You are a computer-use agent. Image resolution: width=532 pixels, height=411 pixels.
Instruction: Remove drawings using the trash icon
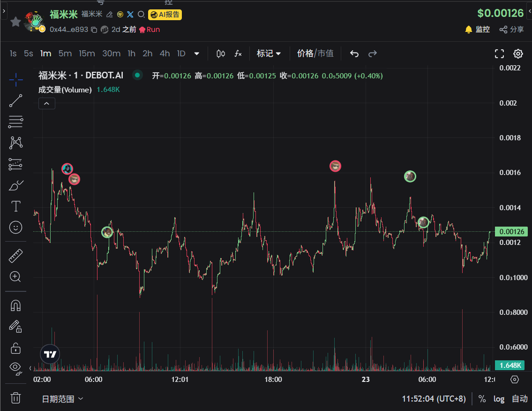(15, 398)
